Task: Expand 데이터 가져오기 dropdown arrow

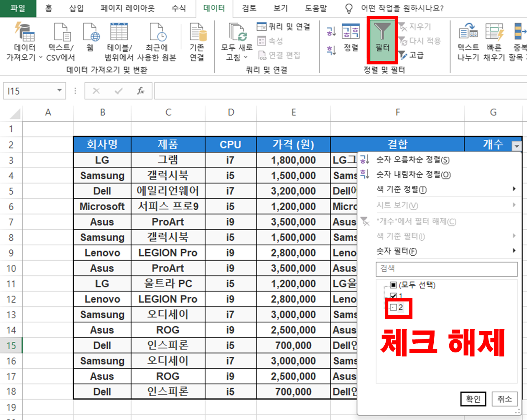Action: [41, 58]
